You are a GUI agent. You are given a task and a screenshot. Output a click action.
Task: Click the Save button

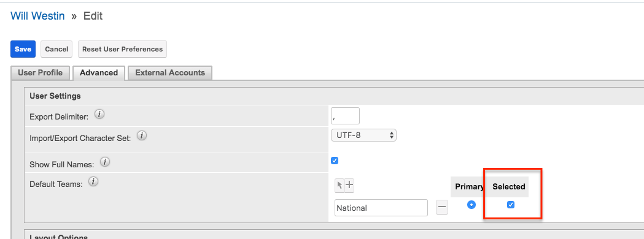click(x=23, y=49)
